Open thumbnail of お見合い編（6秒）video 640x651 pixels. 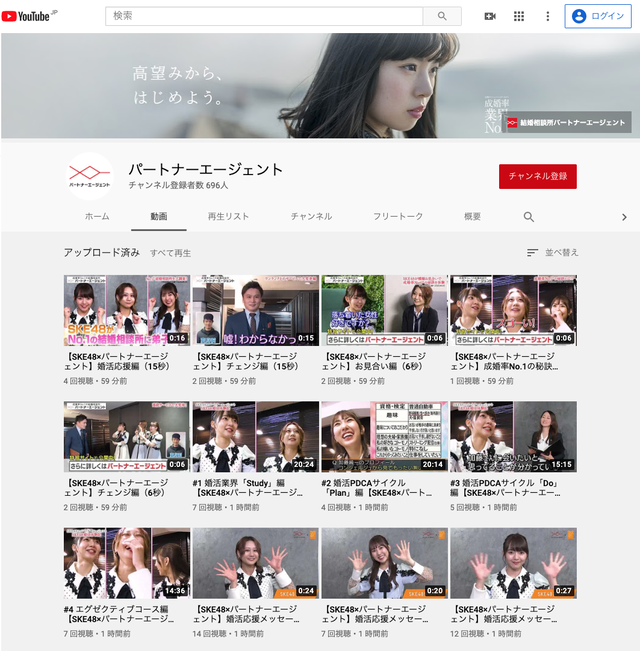pos(385,310)
